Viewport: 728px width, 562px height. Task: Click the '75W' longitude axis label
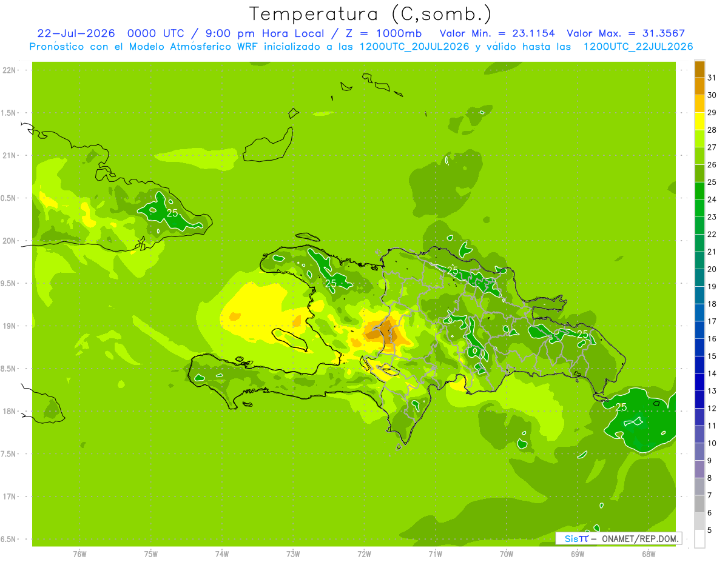click(x=151, y=554)
